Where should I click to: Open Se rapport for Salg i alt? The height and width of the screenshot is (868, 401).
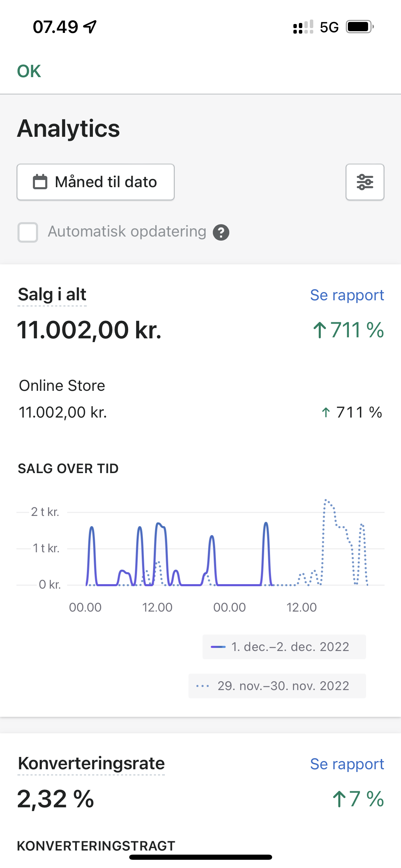point(347,295)
